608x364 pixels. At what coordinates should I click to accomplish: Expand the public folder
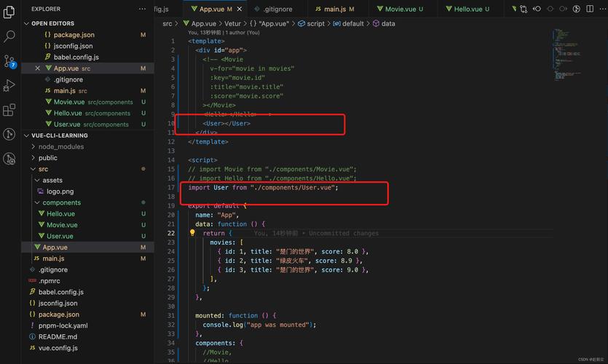coord(47,158)
